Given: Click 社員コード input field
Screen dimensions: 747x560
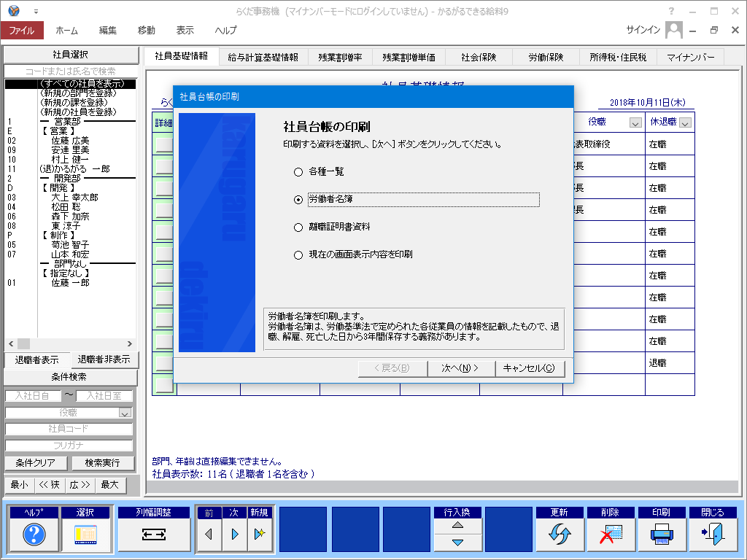Looking at the screenshot, I should pos(69,429).
